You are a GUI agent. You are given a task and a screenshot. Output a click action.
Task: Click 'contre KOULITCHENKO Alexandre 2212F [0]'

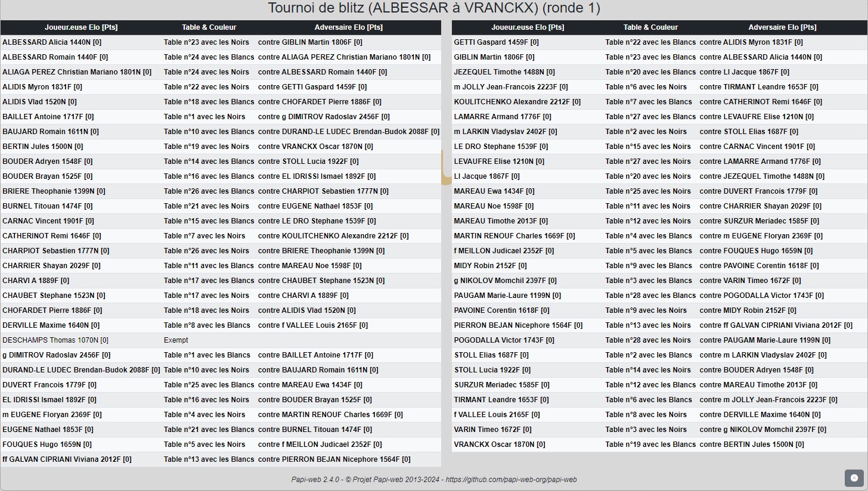(333, 236)
